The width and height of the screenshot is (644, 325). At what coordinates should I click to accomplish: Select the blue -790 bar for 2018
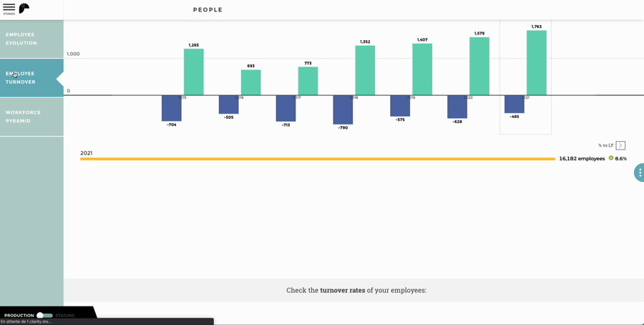click(343, 110)
